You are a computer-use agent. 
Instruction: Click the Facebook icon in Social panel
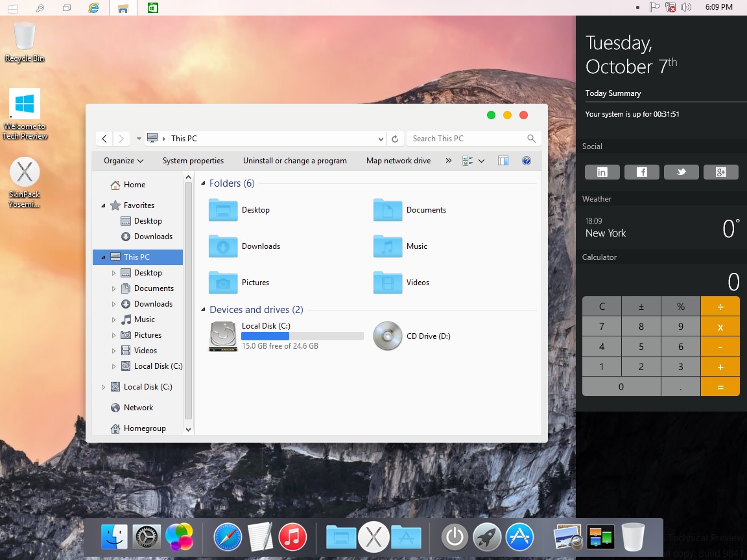[x=641, y=172]
